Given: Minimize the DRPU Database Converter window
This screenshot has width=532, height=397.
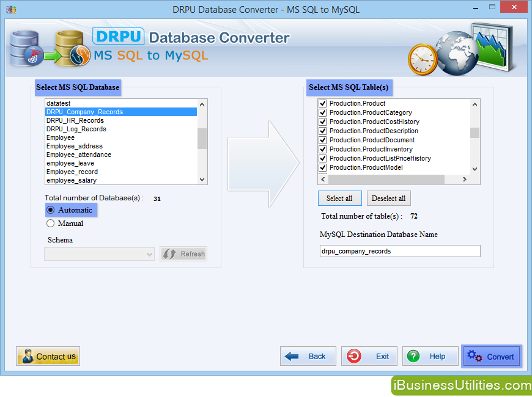Looking at the screenshot, I should pos(476,8).
